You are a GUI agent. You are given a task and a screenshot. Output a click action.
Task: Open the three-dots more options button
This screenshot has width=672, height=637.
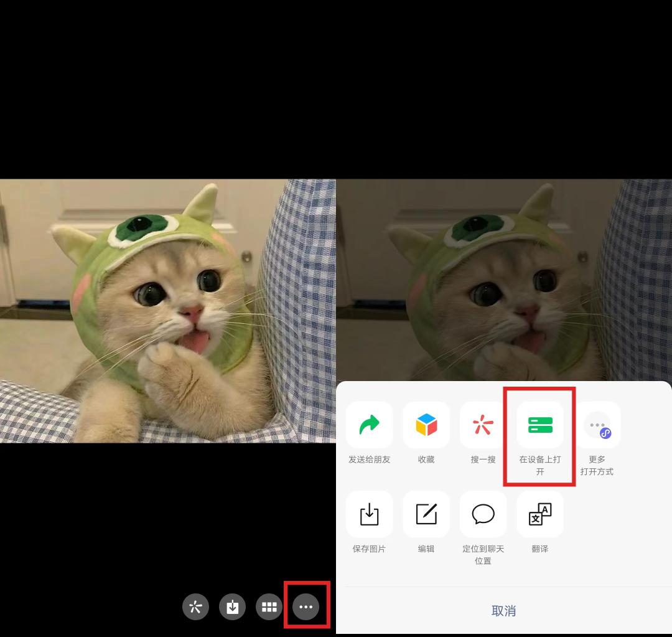point(306,606)
